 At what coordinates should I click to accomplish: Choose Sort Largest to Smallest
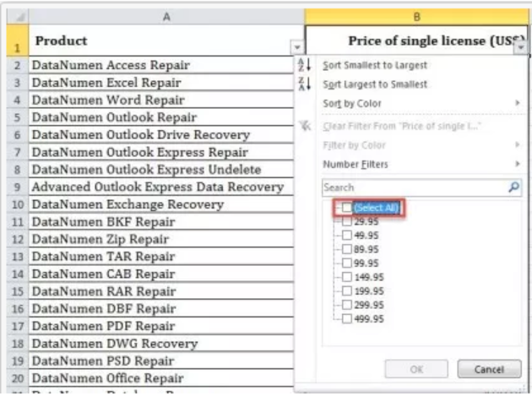(375, 84)
